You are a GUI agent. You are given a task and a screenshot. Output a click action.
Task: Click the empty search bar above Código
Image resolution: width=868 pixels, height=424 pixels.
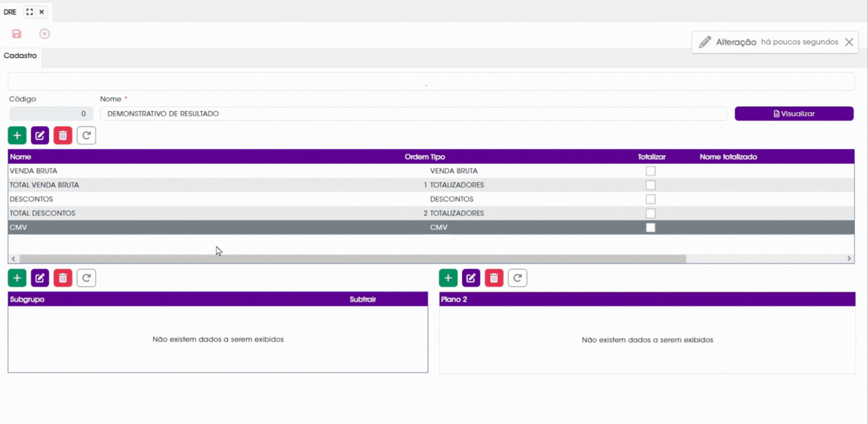[x=431, y=81]
